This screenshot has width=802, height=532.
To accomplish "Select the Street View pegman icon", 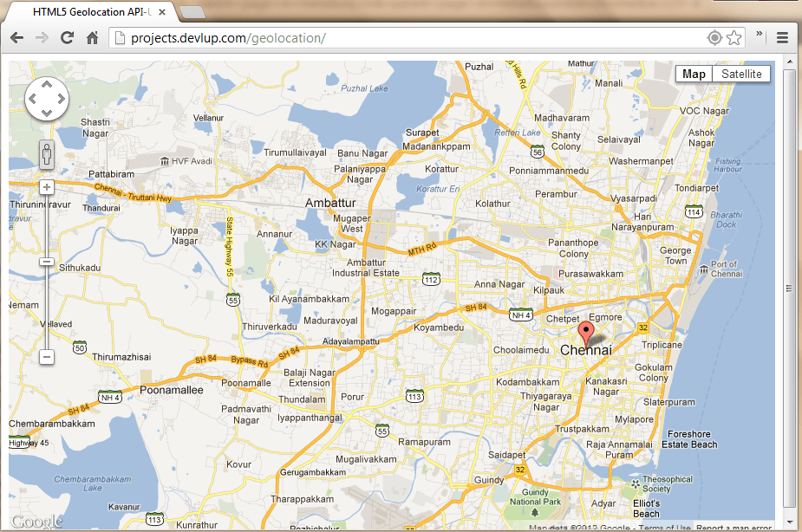I will 47,154.
